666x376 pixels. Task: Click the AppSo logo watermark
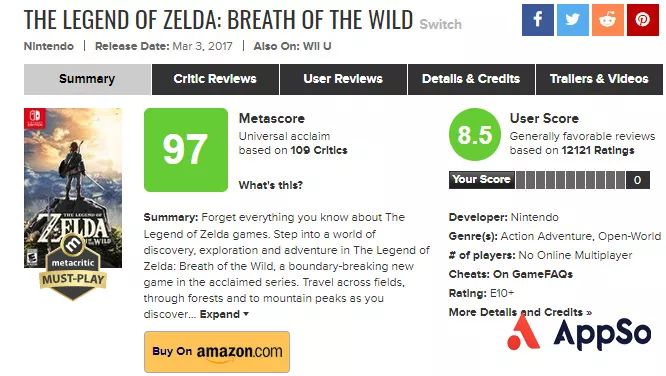tap(579, 333)
